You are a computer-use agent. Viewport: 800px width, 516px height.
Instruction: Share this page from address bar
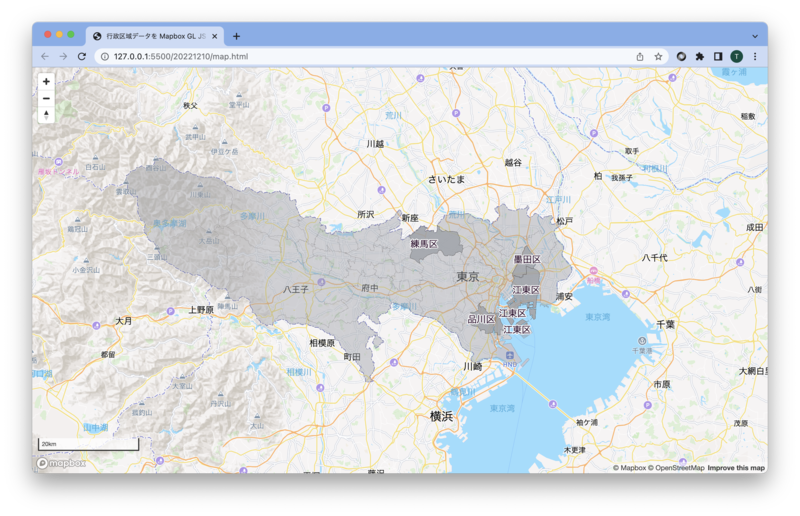click(x=640, y=57)
